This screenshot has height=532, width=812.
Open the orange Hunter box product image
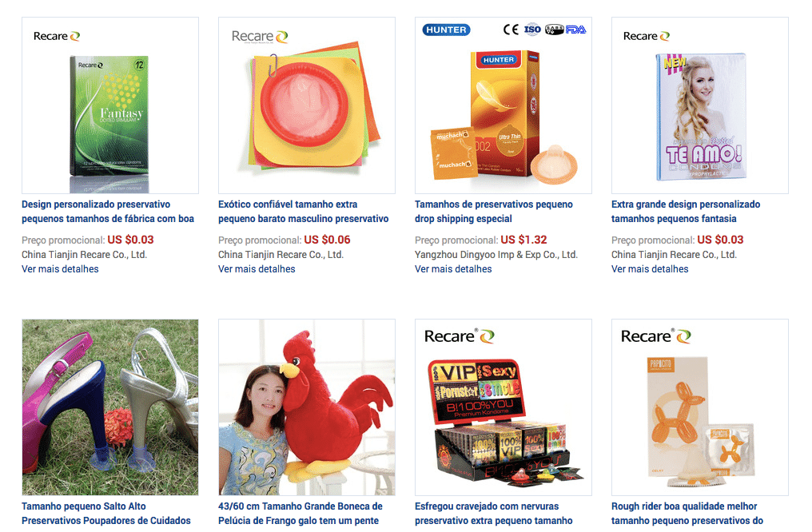pos(503,105)
